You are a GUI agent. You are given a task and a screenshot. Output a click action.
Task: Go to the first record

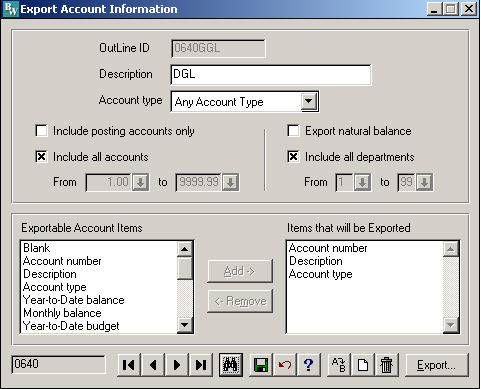click(129, 365)
